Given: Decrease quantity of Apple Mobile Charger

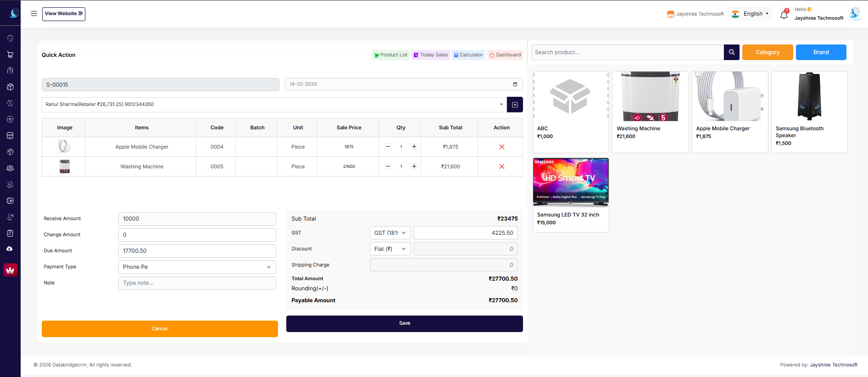Looking at the screenshot, I should pyautogui.click(x=388, y=147).
